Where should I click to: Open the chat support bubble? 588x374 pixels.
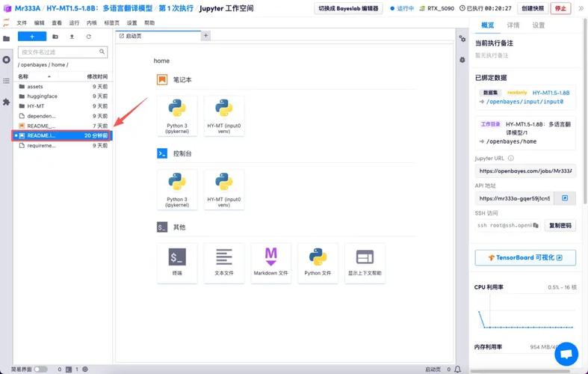tap(566, 354)
